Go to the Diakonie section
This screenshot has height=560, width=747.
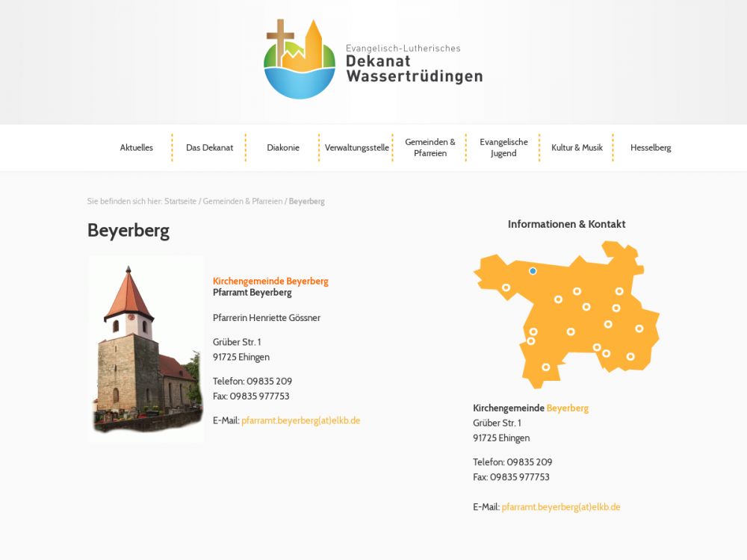[283, 148]
